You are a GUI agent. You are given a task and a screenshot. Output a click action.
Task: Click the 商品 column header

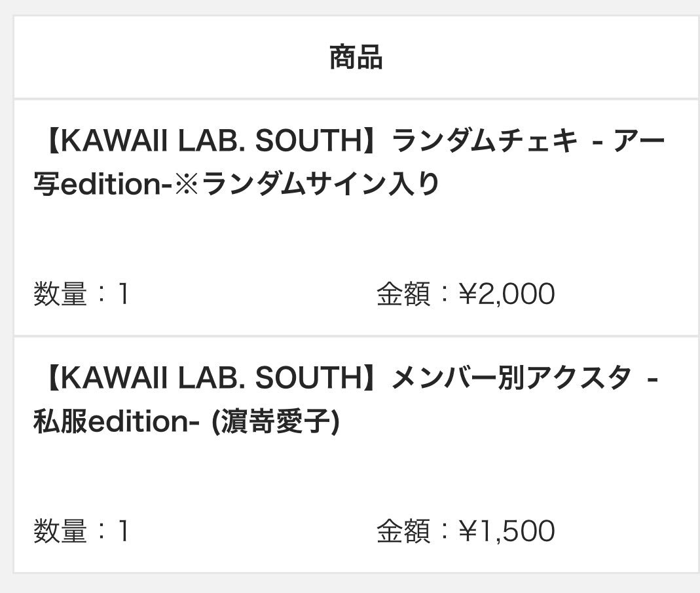coord(356,58)
